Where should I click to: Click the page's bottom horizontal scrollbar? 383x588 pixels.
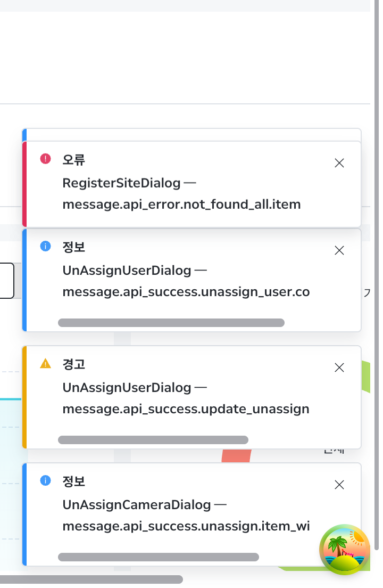[x=90, y=579]
